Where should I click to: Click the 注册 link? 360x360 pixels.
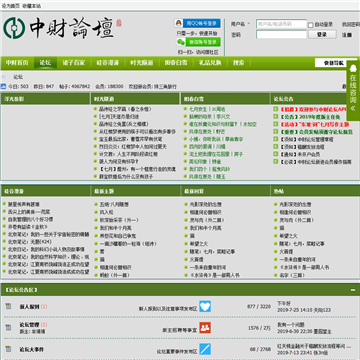[x=347, y=35]
